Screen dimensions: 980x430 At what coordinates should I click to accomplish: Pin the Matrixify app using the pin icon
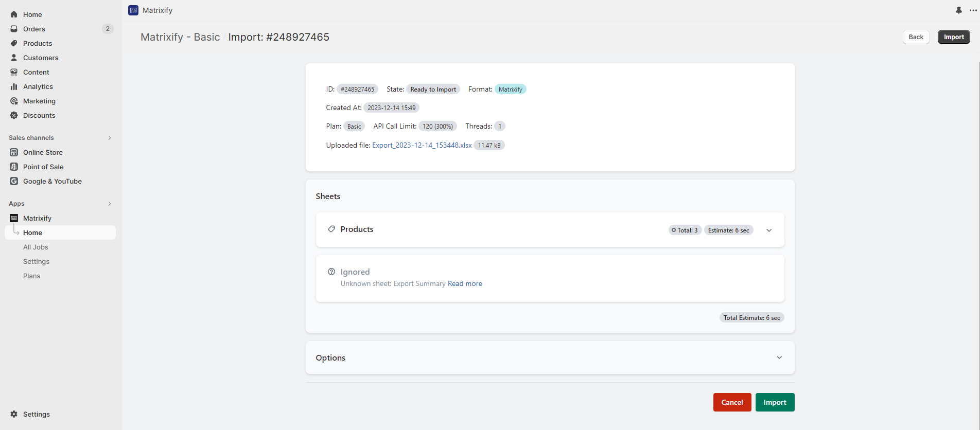[958, 10]
